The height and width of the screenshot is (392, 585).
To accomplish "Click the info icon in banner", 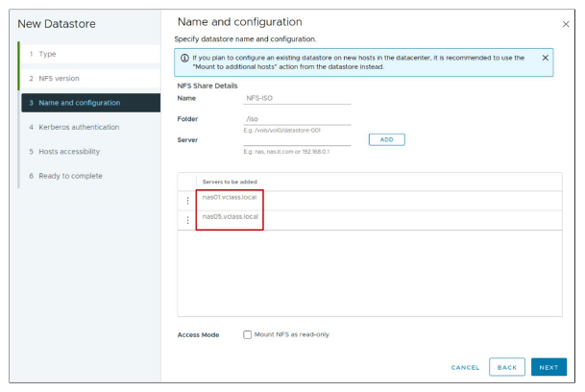I will [x=184, y=58].
